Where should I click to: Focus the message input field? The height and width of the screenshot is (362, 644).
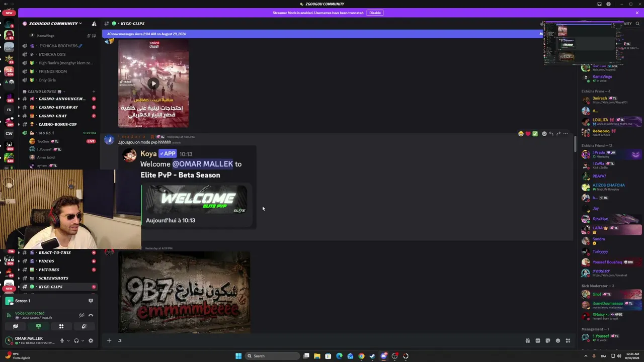point(319,340)
